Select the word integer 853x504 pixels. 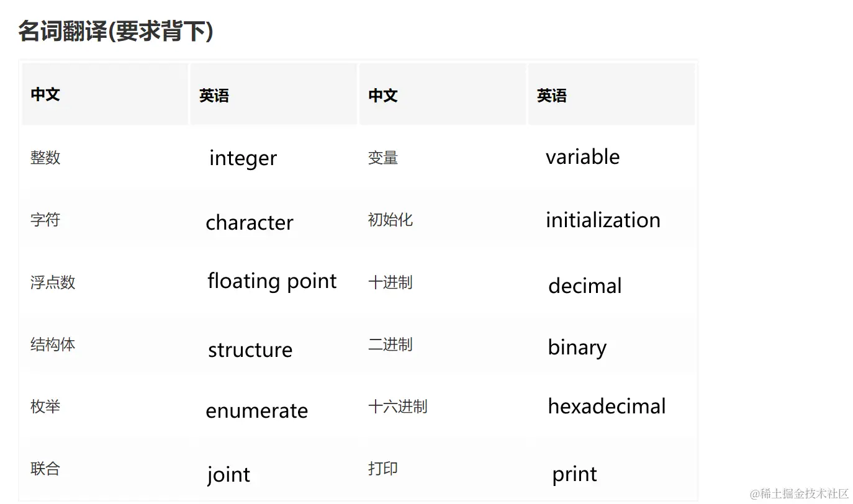tap(243, 158)
